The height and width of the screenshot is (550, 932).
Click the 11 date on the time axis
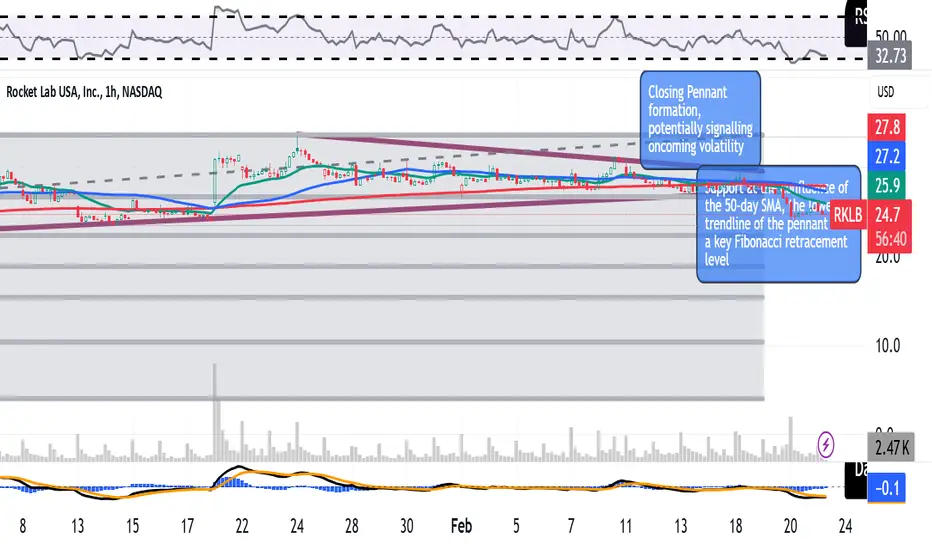[625, 526]
